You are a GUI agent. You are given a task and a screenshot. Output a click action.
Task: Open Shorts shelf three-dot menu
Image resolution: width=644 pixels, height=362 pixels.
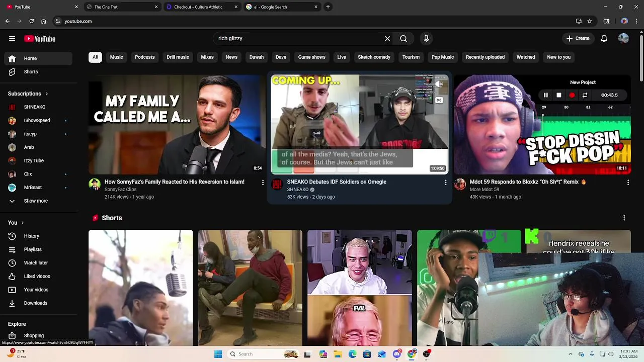[624, 218]
